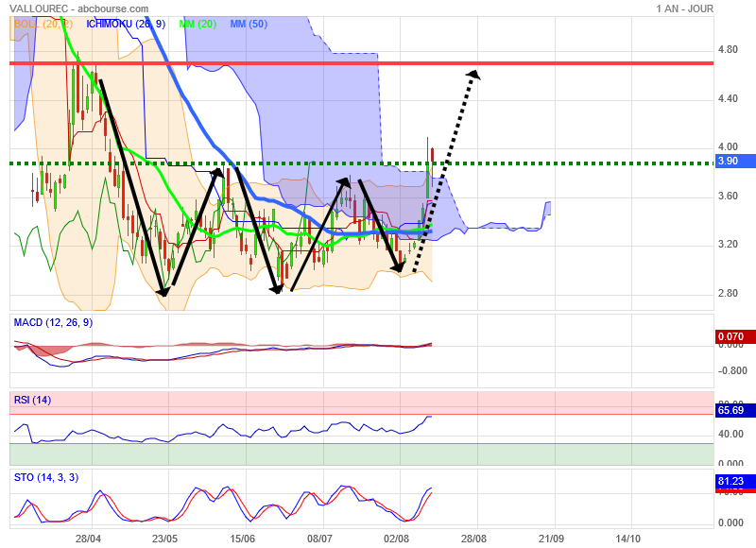Click the 21/09 date axis label
Image resolution: width=756 pixels, height=548 pixels.
[x=551, y=539]
